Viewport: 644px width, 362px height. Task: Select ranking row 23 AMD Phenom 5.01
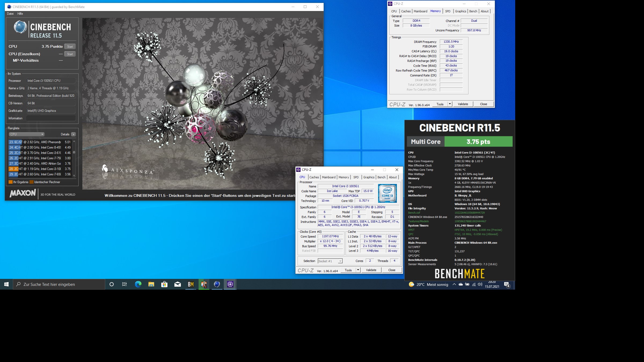pyautogui.click(x=40, y=142)
